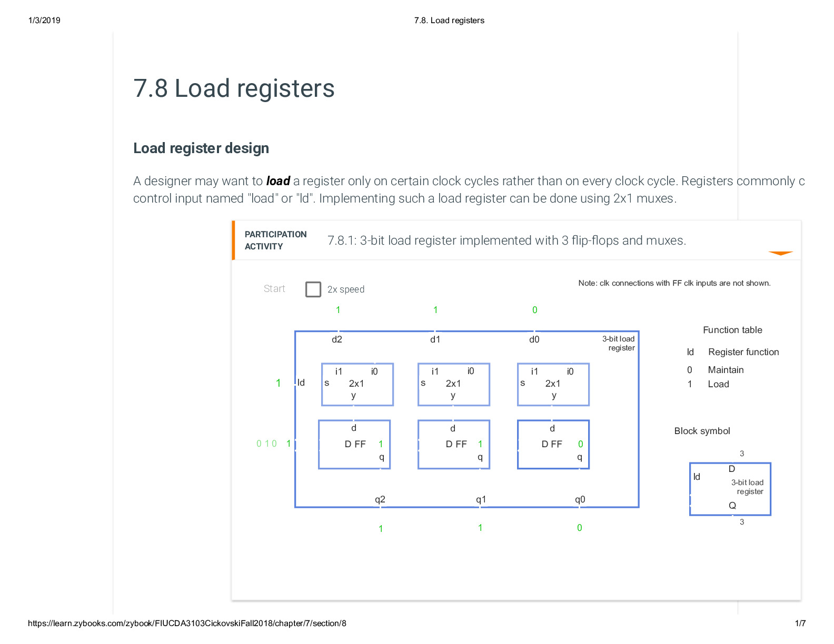Image resolution: width=834 pixels, height=644 pixels.
Task: Click the '3-bit load register' corner label
Action: click(619, 343)
